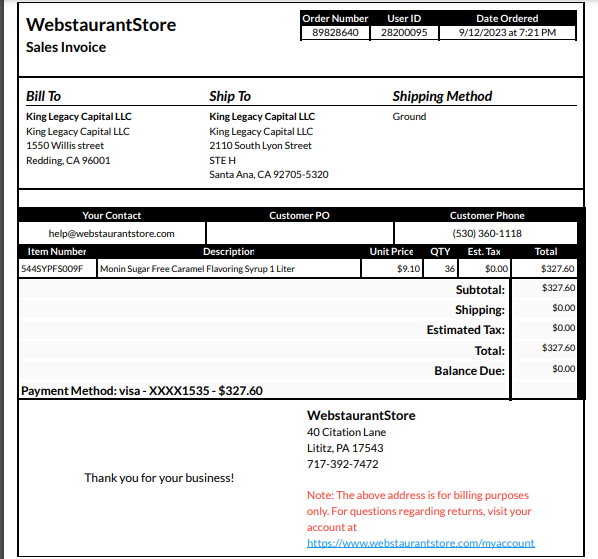The width and height of the screenshot is (598, 559).
Task: Click the Balance Due label
Action: point(469,371)
